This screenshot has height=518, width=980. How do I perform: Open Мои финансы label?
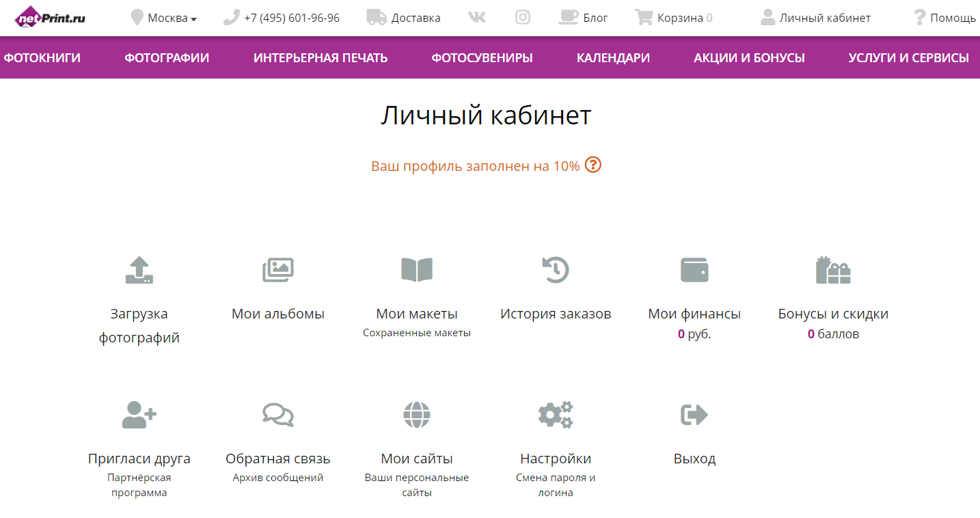pos(694,314)
